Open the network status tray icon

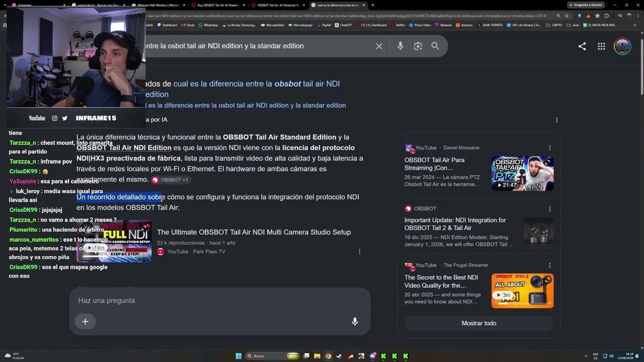point(605,356)
